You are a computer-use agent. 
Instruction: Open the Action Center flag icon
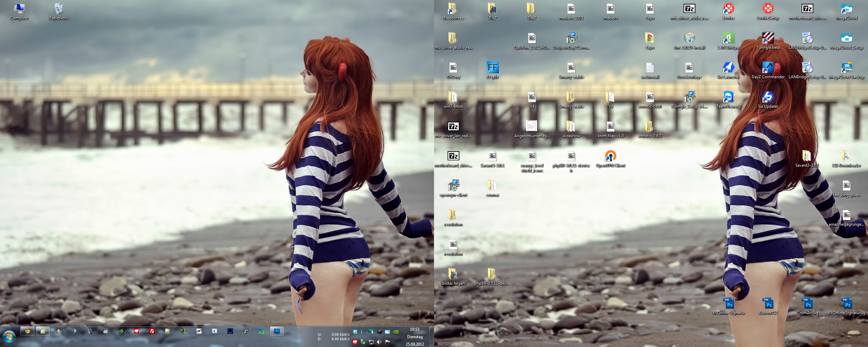pos(387,342)
